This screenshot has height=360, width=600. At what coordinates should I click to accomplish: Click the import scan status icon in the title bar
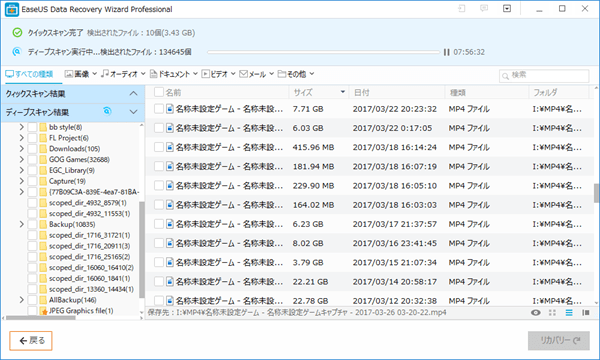(x=462, y=8)
